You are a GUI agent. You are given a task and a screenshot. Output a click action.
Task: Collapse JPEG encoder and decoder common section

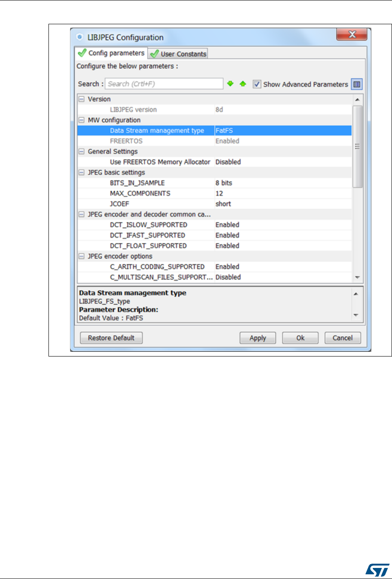(x=81, y=214)
